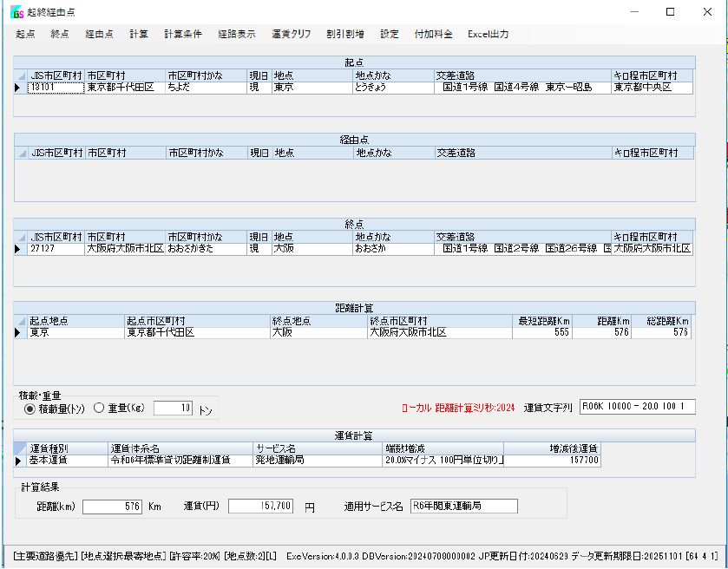Click the row selector arrow in the 運賃計算 grid

point(20,461)
